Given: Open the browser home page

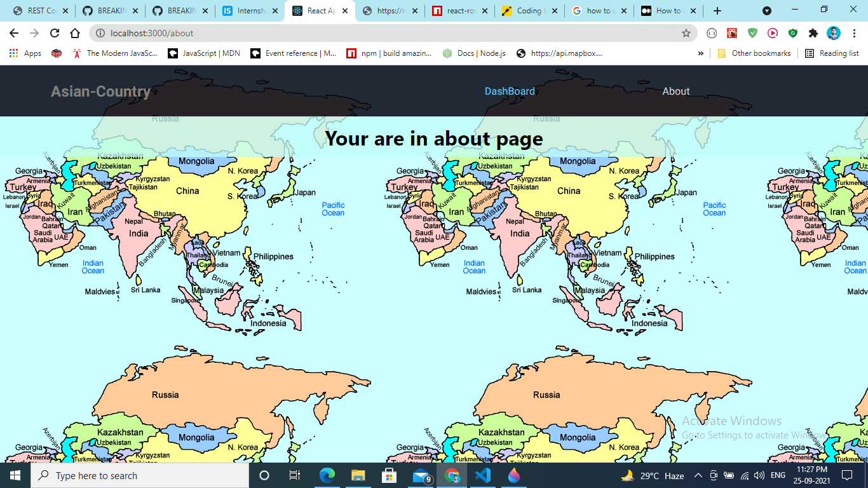Looking at the screenshot, I should [x=75, y=33].
